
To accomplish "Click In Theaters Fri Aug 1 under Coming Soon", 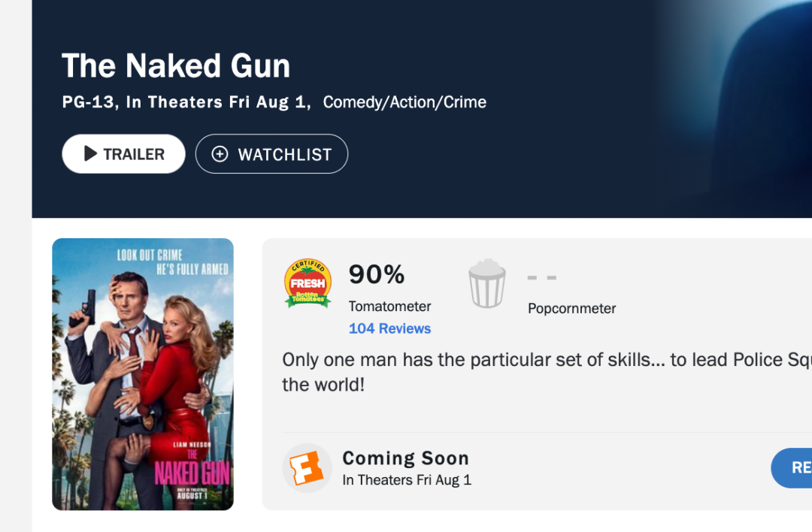I will tap(407, 480).
